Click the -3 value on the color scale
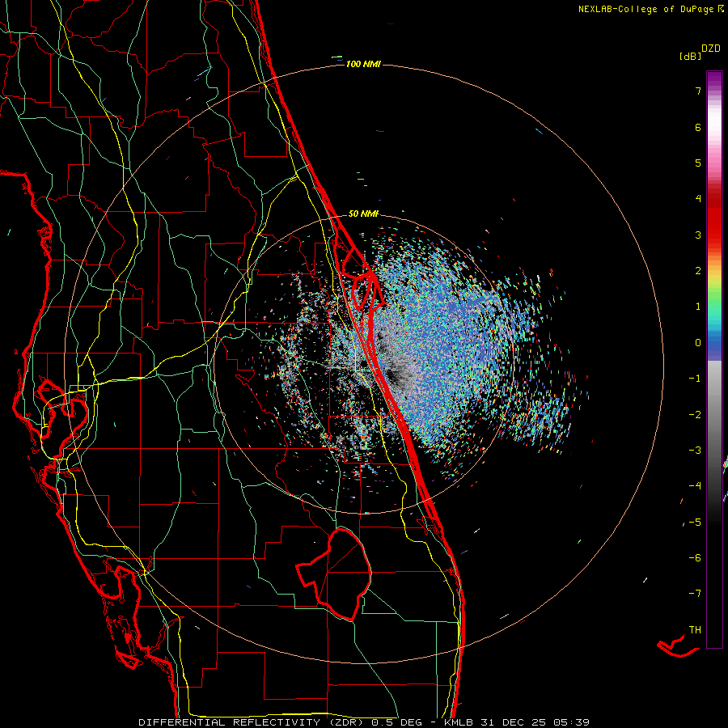The width and height of the screenshot is (728, 728). pyautogui.click(x=695, y=451)
